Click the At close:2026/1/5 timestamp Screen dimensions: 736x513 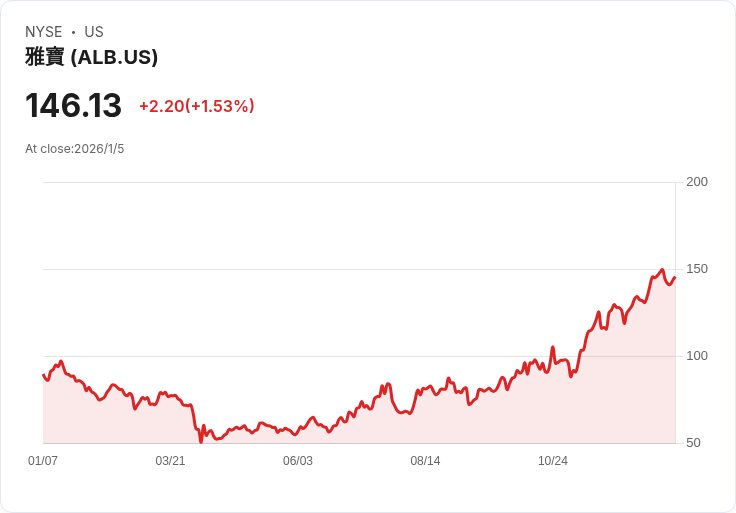[75, 149]
